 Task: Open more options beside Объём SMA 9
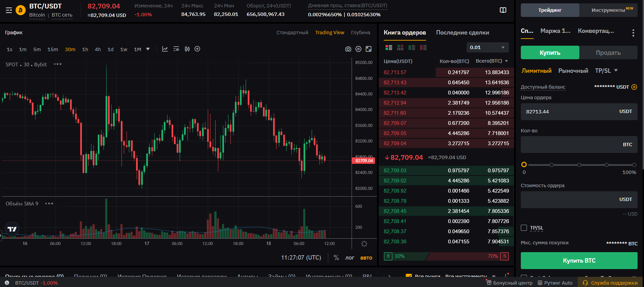[x=49, y=203]
